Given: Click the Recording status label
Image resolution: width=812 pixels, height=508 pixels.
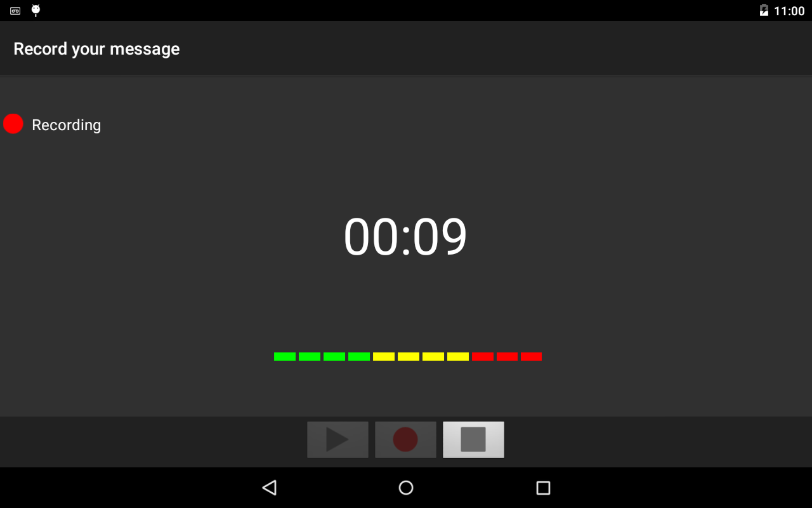Looking at the screenshot, I should (x=66, y=125).
